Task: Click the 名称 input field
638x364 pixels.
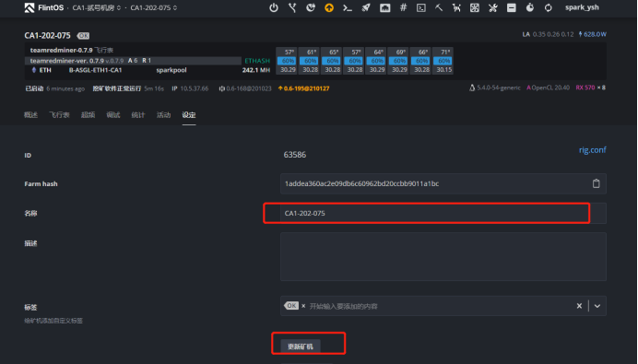Action: tap(443, 213)
